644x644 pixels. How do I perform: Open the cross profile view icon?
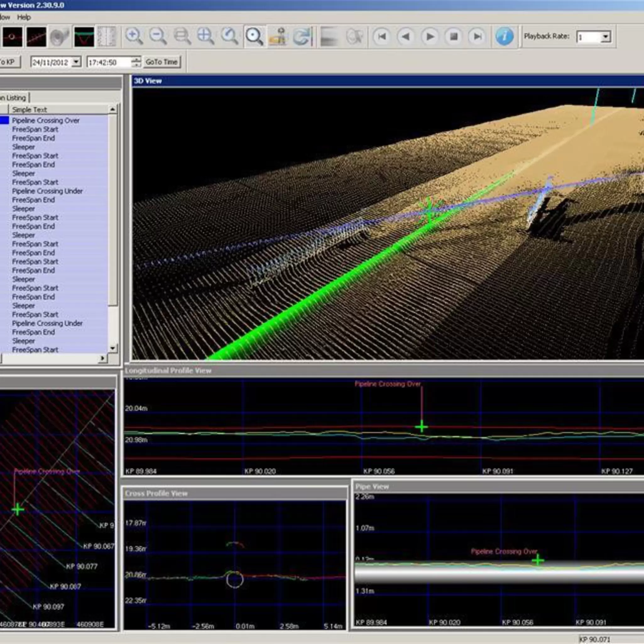point(13,36)
